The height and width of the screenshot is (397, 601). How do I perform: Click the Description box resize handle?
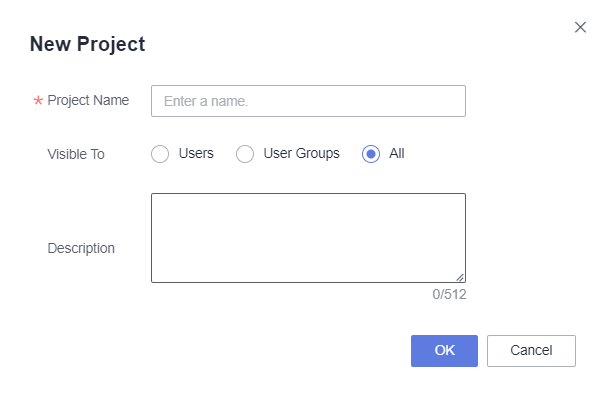click(460, 277)
